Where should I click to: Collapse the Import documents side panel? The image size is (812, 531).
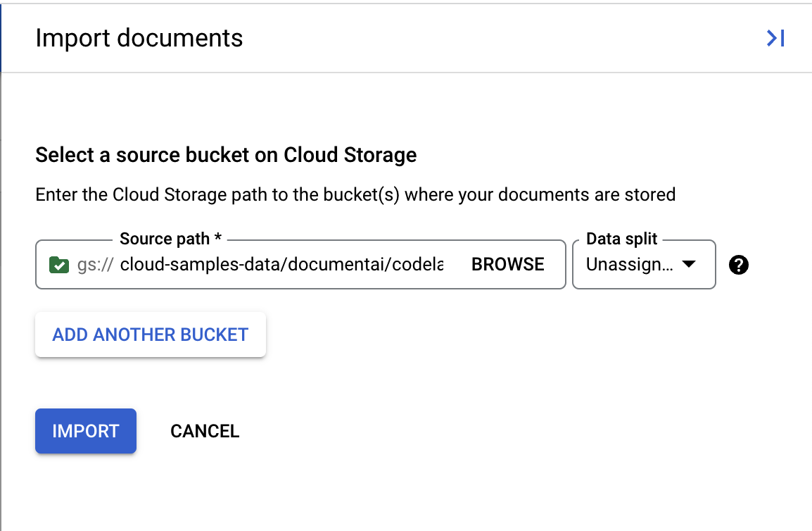775,38
